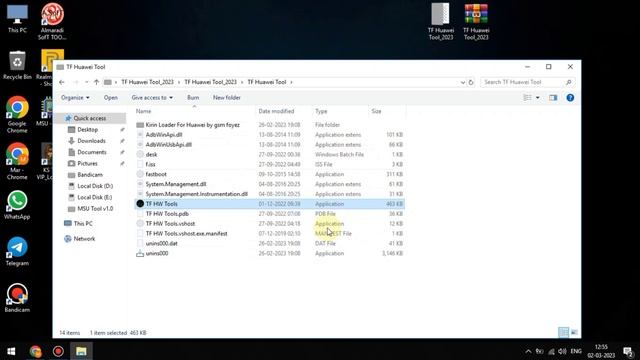The width and height of the screenshot is (640, 360).
Task: Select Desktop in navigation pane
Action: (87, 129)
